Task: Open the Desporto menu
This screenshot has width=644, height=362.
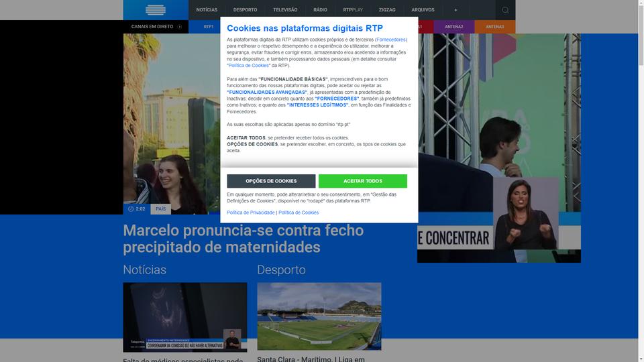Action: point(246,10)
